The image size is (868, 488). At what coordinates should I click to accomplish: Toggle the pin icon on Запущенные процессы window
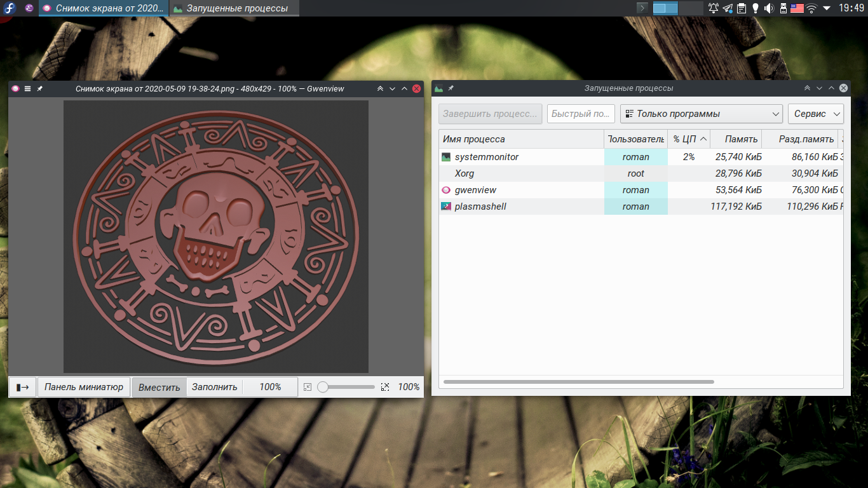click(451, 88)
